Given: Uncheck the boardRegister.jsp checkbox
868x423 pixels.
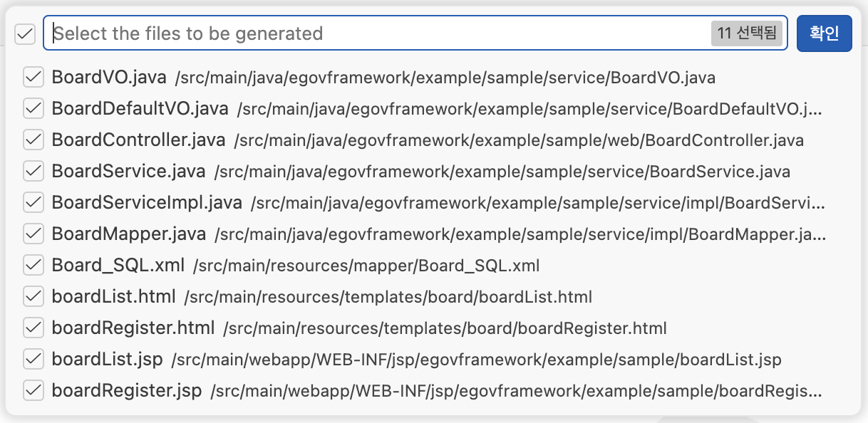Looking at the screenshot, I should pyautogui.click(x=33, y=390).
